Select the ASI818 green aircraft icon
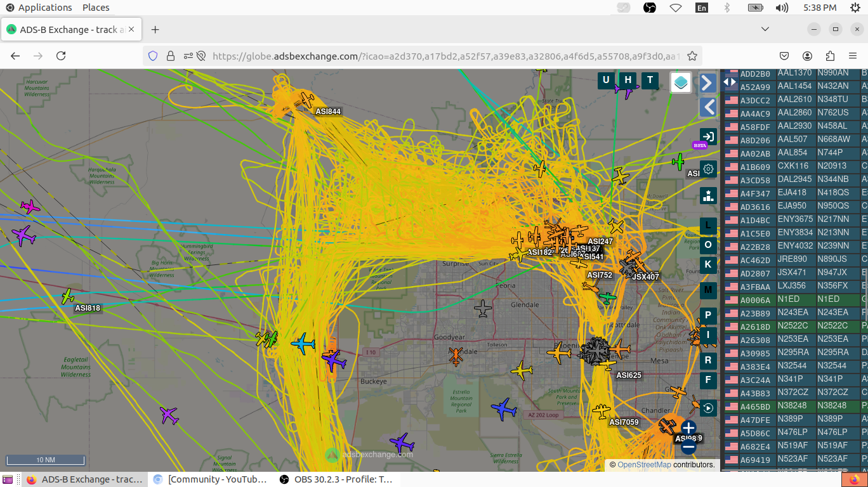The image size is (868, 487). tap(67, 296)
